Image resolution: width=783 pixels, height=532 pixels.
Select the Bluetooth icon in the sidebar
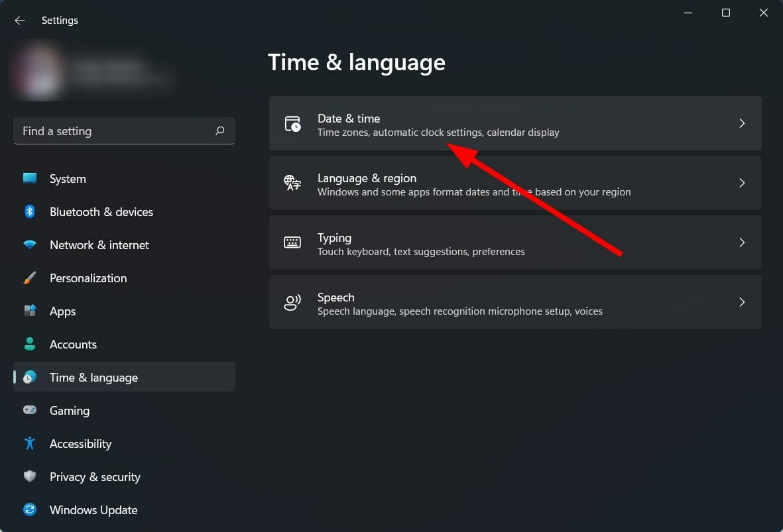point(30,212)
